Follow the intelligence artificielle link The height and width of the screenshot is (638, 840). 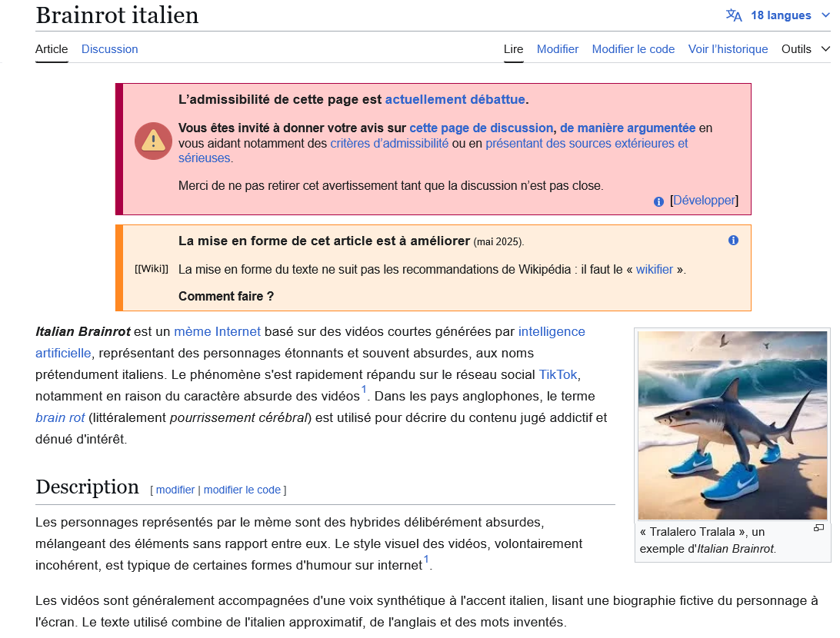[x=552, y=332]
